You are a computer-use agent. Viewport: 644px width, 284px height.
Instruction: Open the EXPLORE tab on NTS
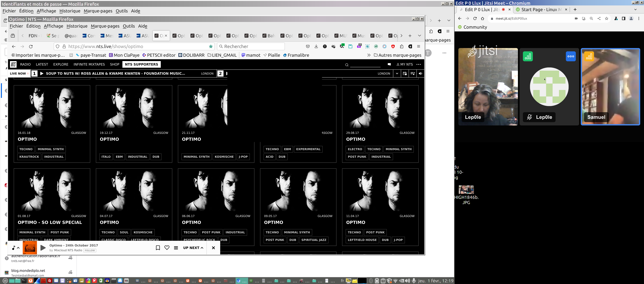pos(60,64)
